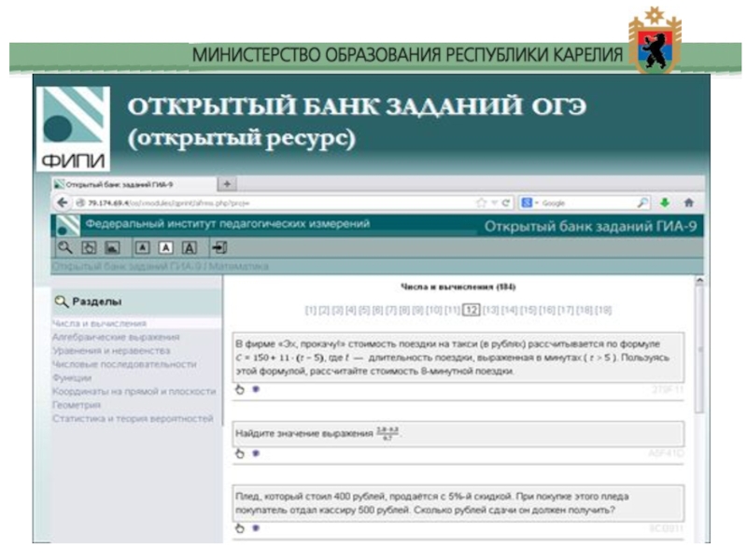Reload the page with the refresh icon
The image size is (747, 560).
(x=506, y=203)
